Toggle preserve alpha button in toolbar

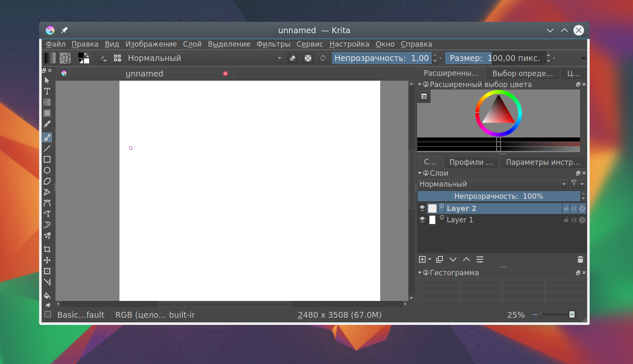pyautogui.click(x=308, y=58)
